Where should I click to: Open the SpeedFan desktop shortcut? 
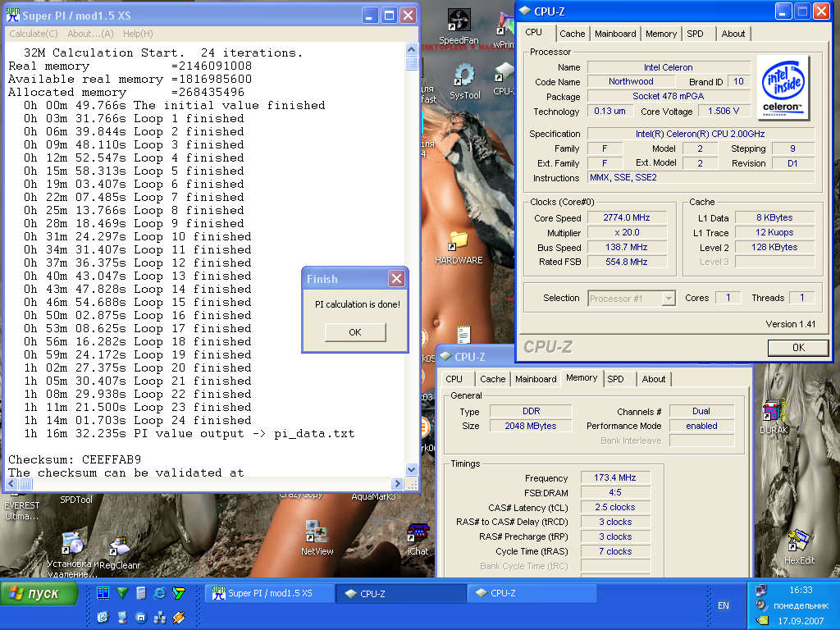(x=459, y=27)
